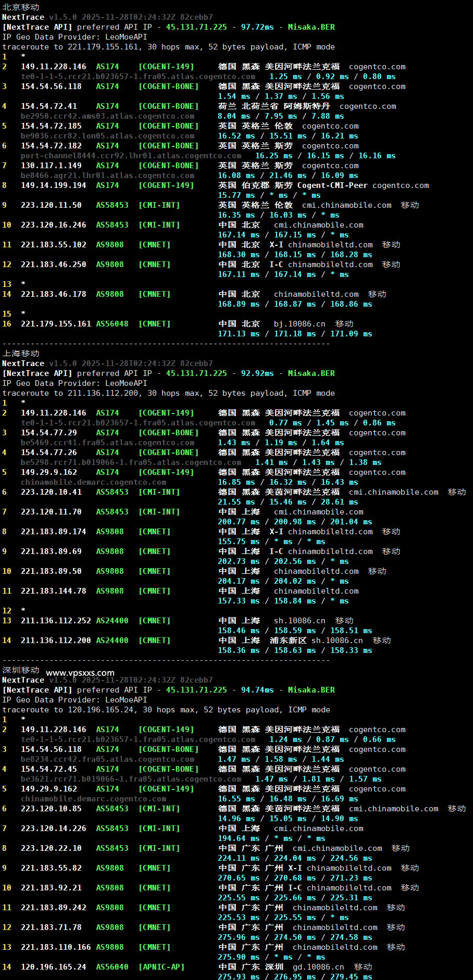Select the hostname 'bj.10086.cn'

click(300, 324)
